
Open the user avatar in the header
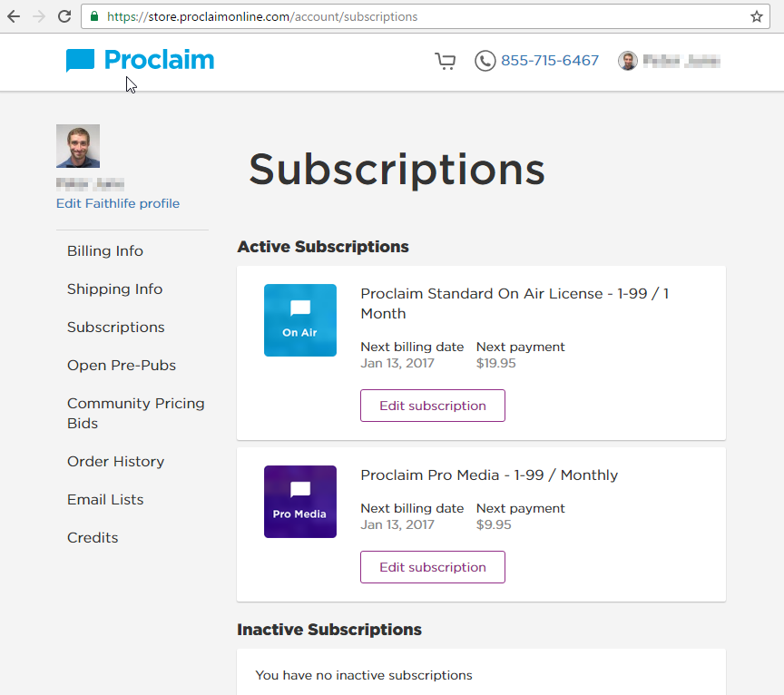[x=628, y=61]
